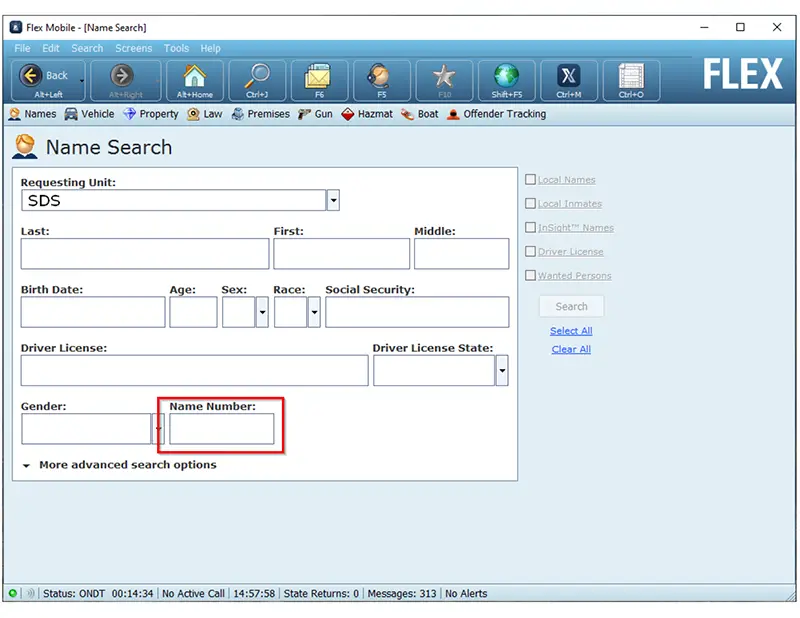Click the Select All link

pos(571,331)
